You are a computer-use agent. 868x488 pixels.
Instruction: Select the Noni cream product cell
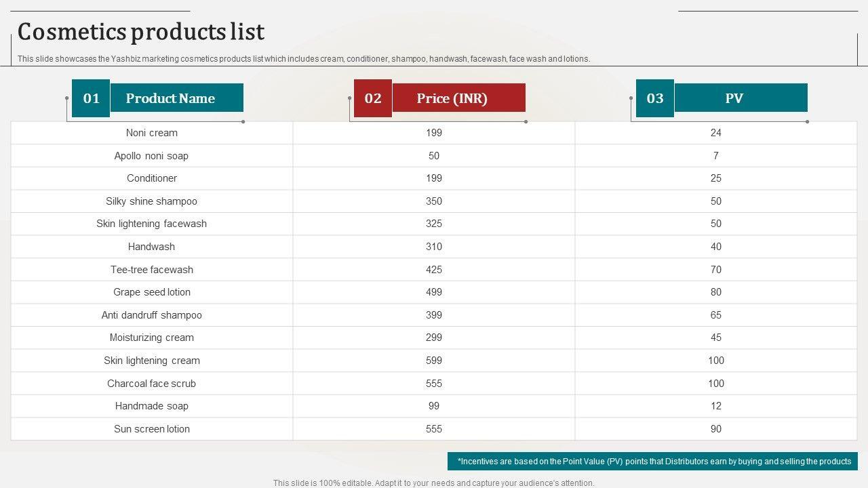pos(152,133)
